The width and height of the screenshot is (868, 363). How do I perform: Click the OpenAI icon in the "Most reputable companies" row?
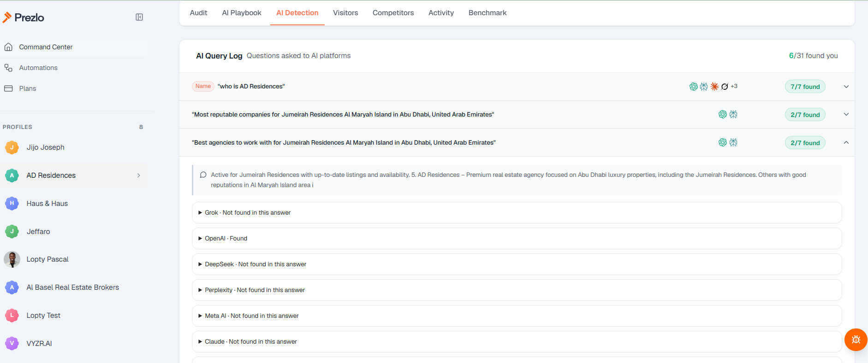723,114
